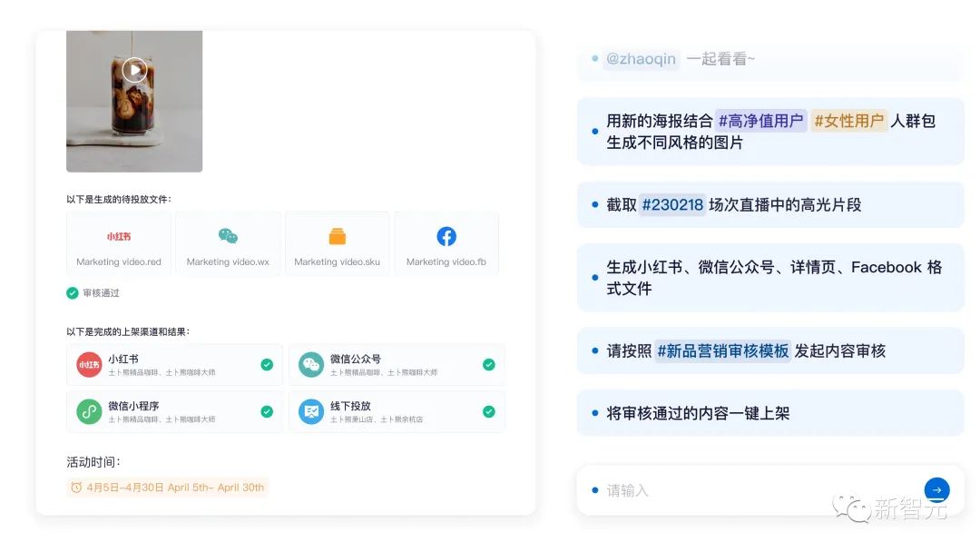The width and height of the screenshot is (980, 552).
Task: Open the Xiaohongshu Marketing video.red file
Action: 119,244
